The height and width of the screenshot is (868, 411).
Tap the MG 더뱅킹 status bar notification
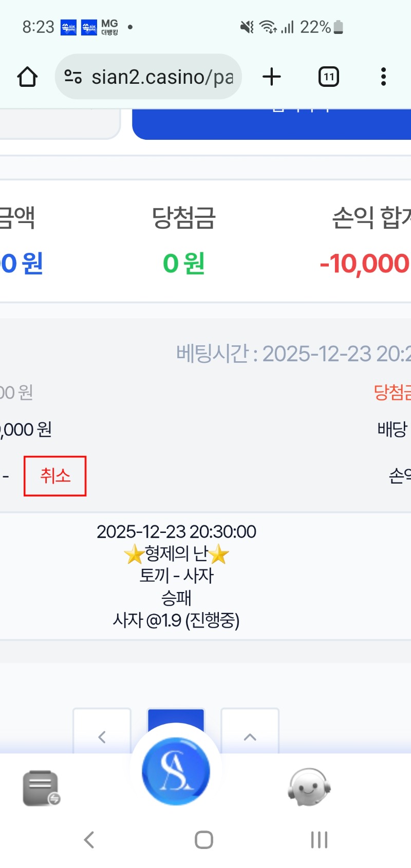pyautogui.click(x=109, y=27)
